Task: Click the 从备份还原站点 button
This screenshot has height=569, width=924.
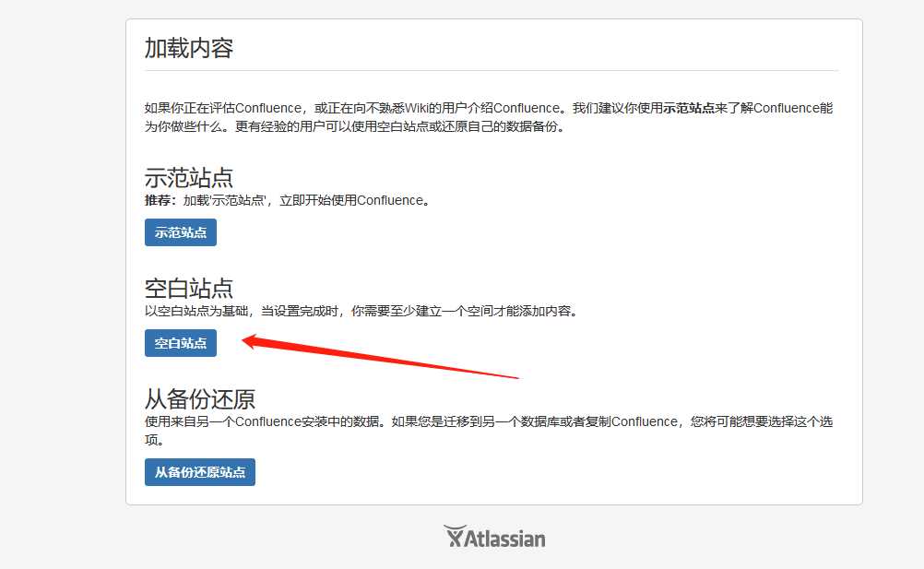Action: (x=200, y=472)
